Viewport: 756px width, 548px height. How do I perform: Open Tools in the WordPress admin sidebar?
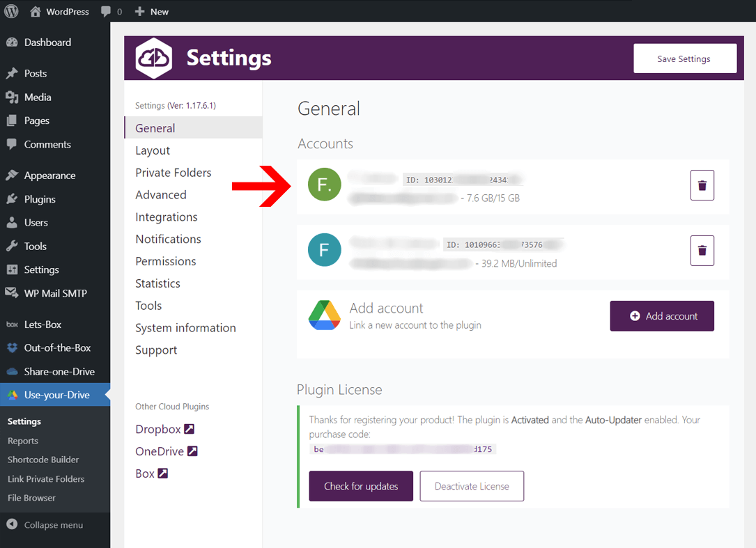pyautogui.click(x=55, y=246)
